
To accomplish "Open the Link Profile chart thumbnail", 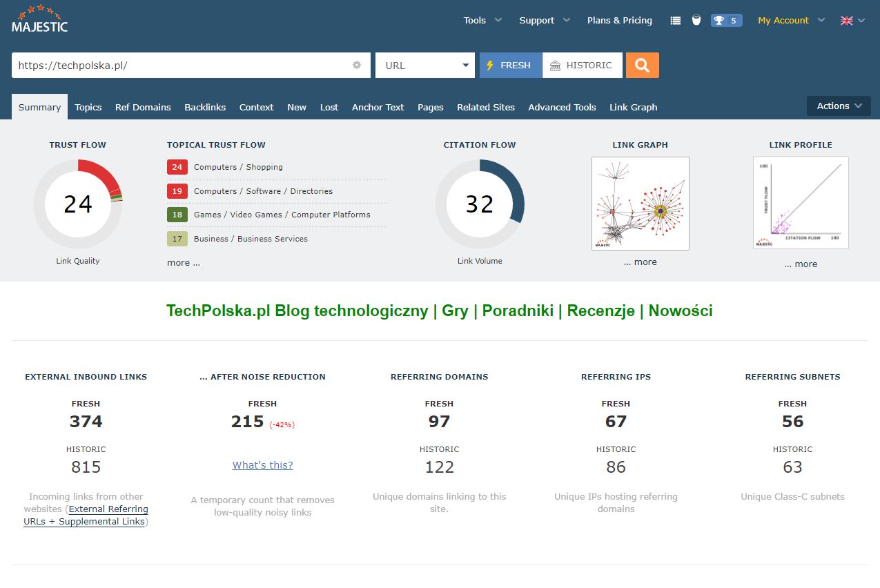I will (801, 203).
